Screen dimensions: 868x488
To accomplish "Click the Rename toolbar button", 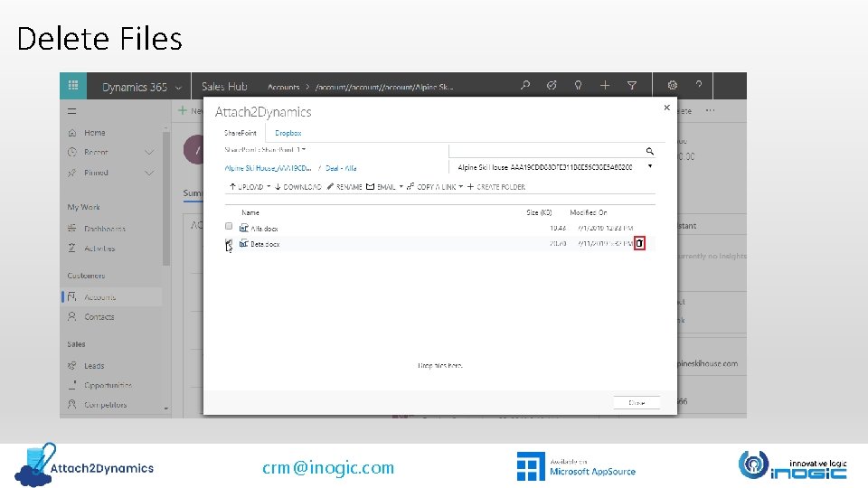I will (344, 187).
